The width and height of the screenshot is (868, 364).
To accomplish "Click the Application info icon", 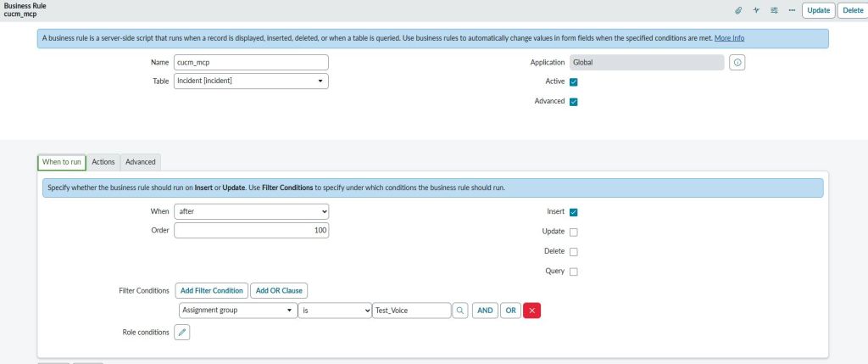I will pyautogui.click(x=737, y=62).
